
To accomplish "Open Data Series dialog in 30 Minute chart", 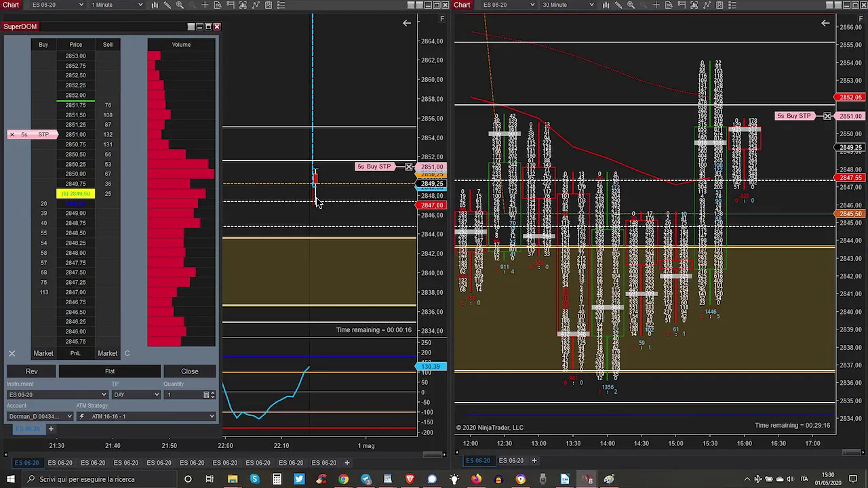I will 694,5.
